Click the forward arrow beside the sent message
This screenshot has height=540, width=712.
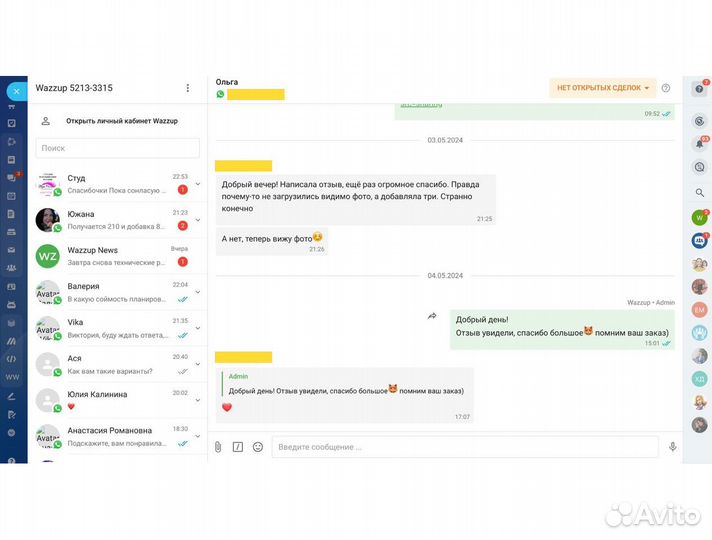[x=432, y=316]
